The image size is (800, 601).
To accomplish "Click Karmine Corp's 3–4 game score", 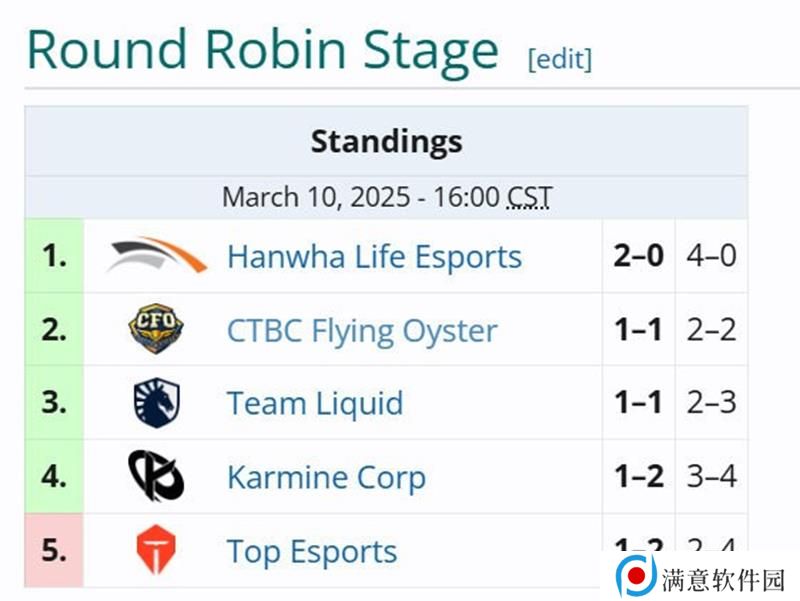I will point(711,477).
